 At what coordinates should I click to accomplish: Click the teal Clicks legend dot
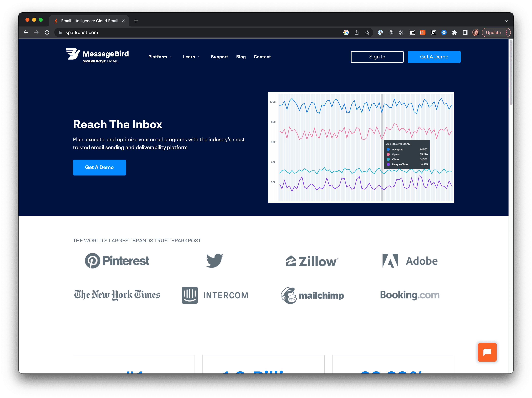click(x=388, y=159)
